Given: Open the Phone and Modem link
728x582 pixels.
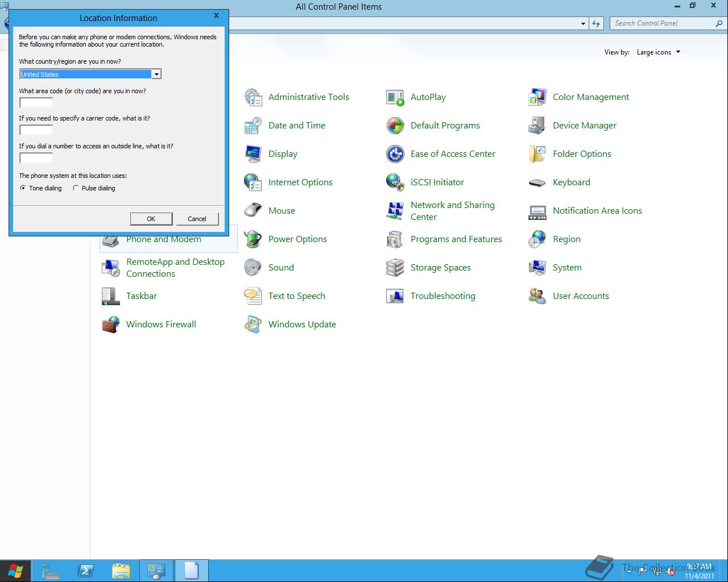Looking at the screenshot, I should (164, 239).
